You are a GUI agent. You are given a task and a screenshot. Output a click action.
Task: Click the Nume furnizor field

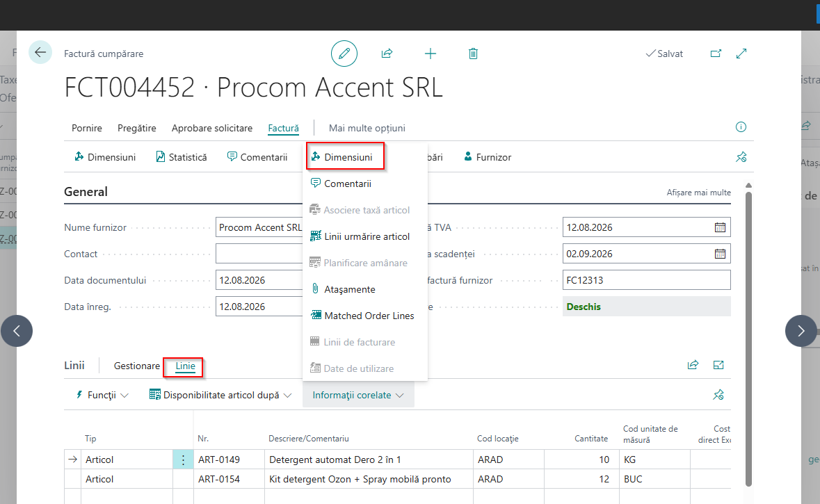(259, 227)
